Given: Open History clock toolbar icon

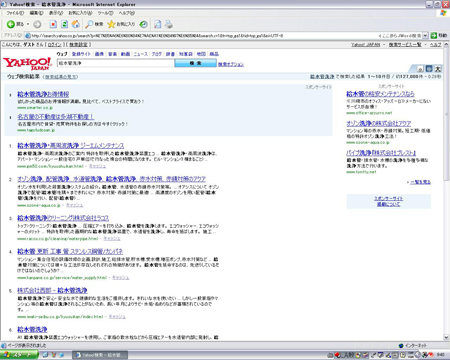Looking at the screenshot, I should [144, 24].
